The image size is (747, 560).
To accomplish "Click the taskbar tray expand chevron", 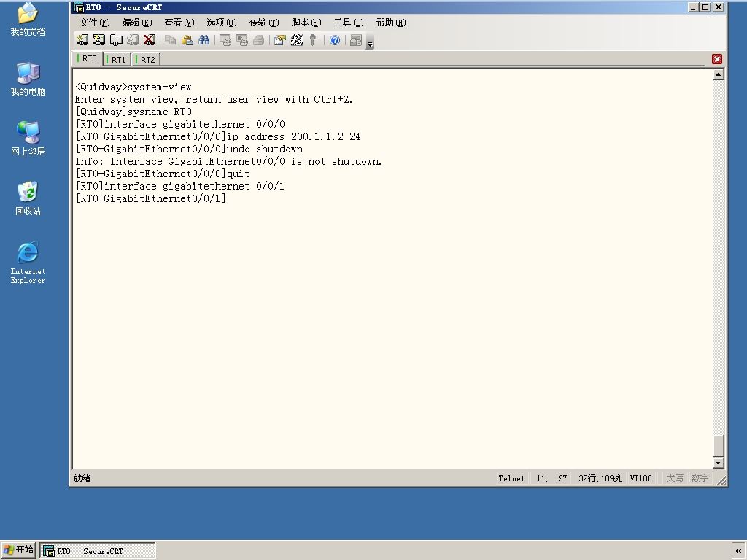I will [x=738, y=551].
